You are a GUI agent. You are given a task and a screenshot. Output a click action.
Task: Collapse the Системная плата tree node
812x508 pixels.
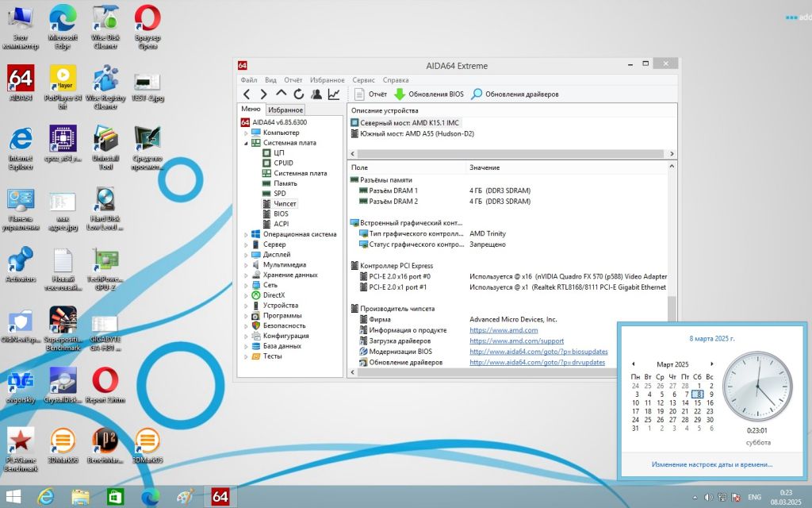tap(246, 143)
